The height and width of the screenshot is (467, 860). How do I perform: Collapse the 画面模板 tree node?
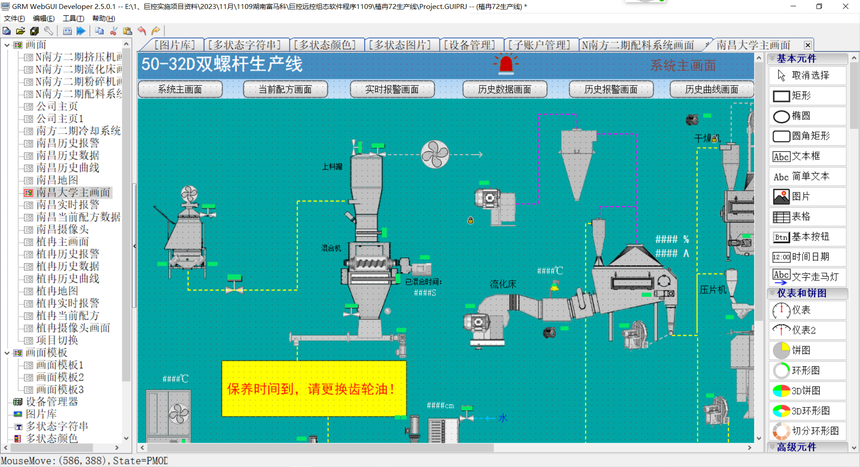pyautogui.click(x=7, y=353)
